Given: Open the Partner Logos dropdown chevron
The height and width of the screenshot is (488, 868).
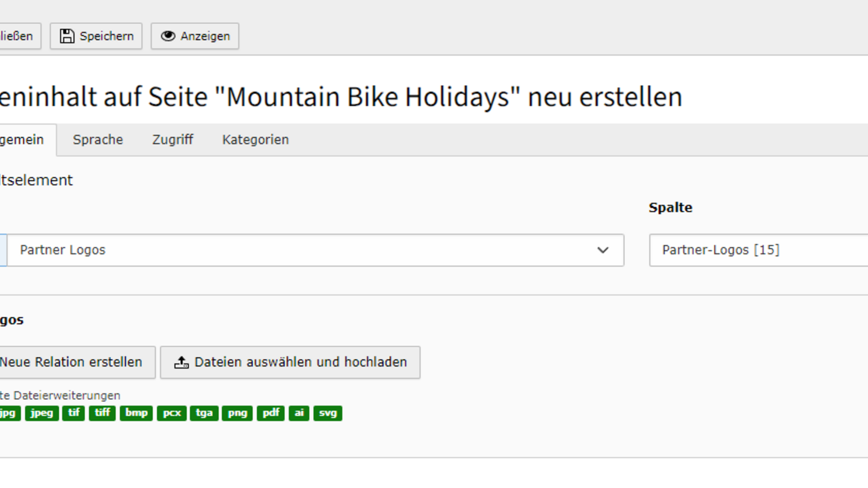Looking at the screenshot, I should pos(603,250).
